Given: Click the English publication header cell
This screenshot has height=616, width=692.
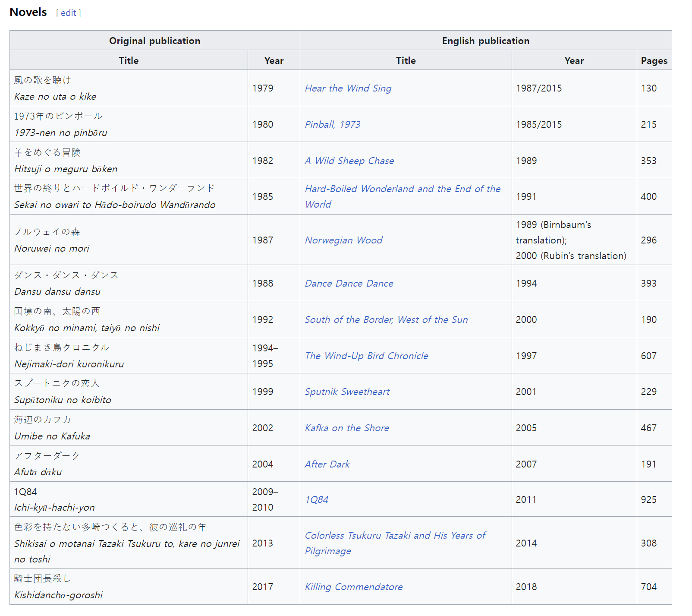Looking at the screenshot, I should [486, 41].
